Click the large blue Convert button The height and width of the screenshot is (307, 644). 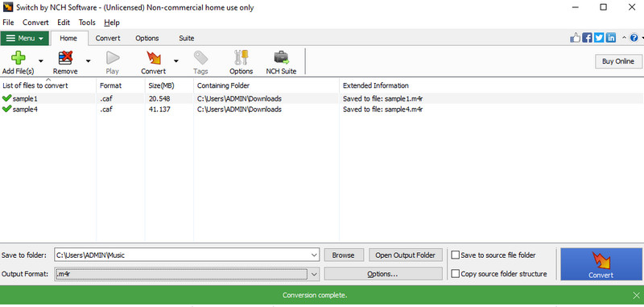click(601, 264)
